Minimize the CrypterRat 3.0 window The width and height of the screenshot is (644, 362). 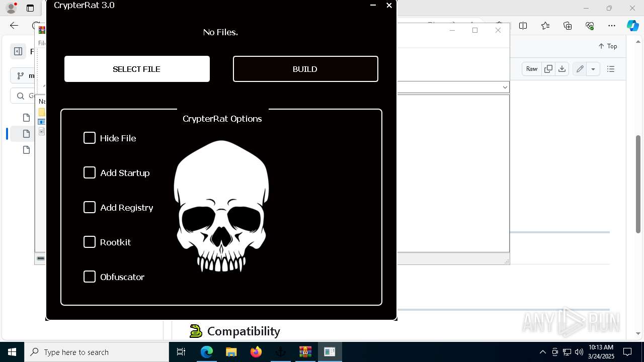pyautogui.click(x=373, y=5)
